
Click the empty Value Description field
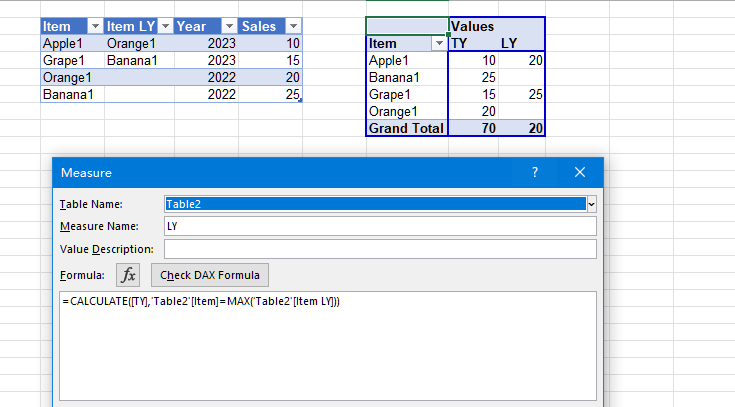click(x=380, y=249)
